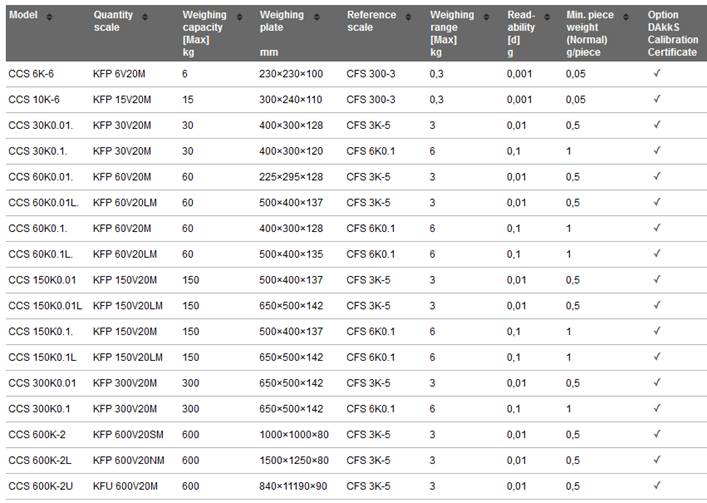
Task: Click the KFP 600V20SM quantity scale cell
Action: coord(128,435)
